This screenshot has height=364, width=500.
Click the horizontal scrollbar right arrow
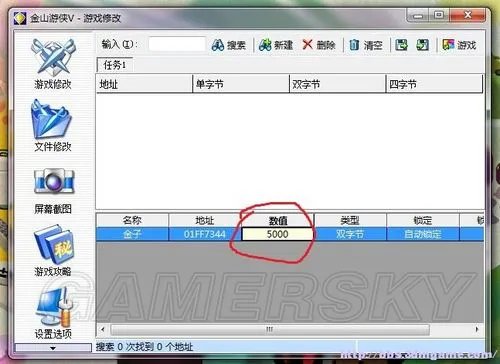click(477, 329)
